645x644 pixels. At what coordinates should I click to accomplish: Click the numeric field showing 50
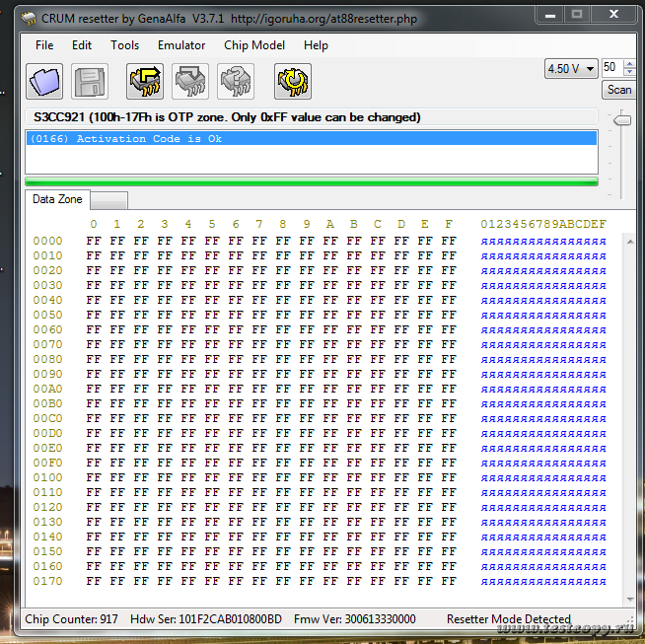tap(610, 67)
